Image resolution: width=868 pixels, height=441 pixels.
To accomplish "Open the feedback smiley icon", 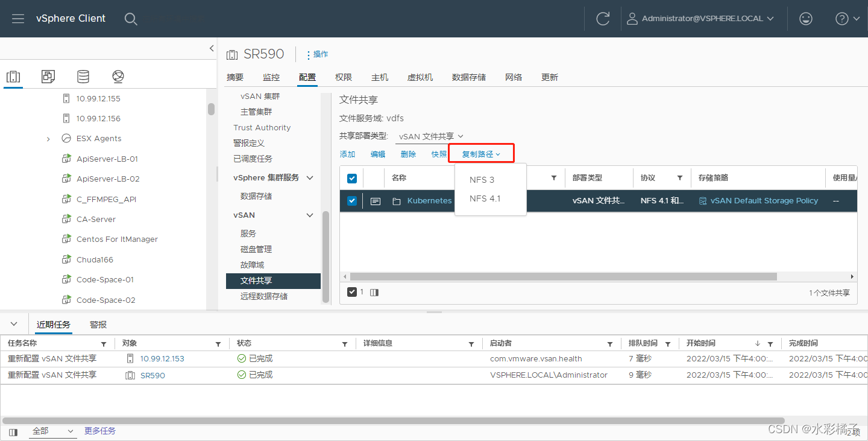I will (x=806, y=19).
